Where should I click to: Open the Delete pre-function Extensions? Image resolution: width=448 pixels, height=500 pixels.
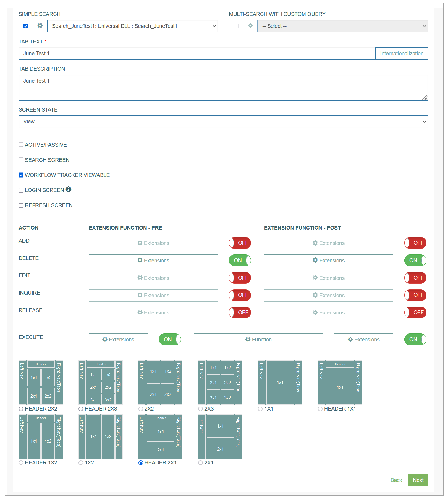[153, 261]
